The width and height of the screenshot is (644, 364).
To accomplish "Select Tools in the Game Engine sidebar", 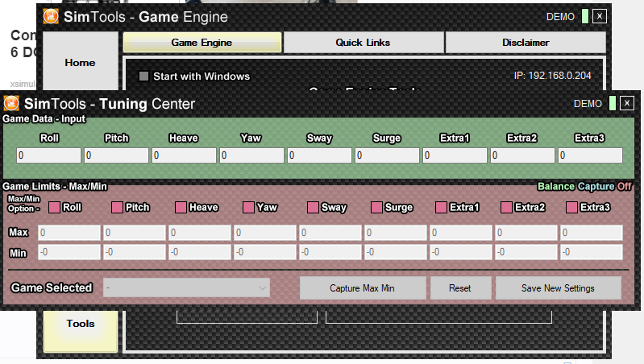I will coord(81,331).
